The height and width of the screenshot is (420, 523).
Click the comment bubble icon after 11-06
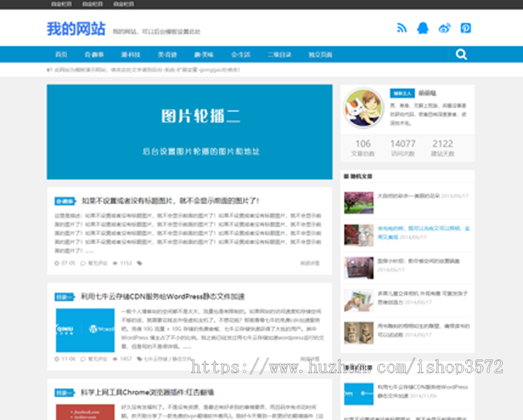[83, 359]
